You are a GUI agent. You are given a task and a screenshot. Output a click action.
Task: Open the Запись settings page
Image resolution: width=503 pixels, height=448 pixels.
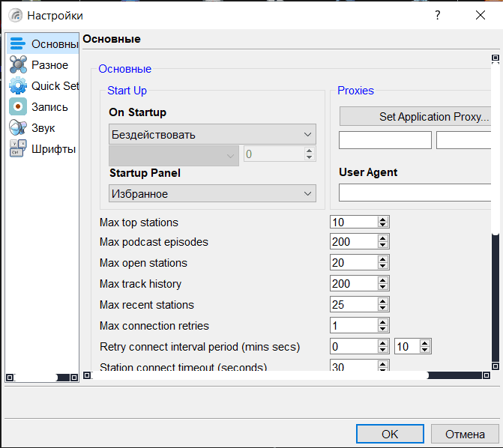click(x=49, y=107)
